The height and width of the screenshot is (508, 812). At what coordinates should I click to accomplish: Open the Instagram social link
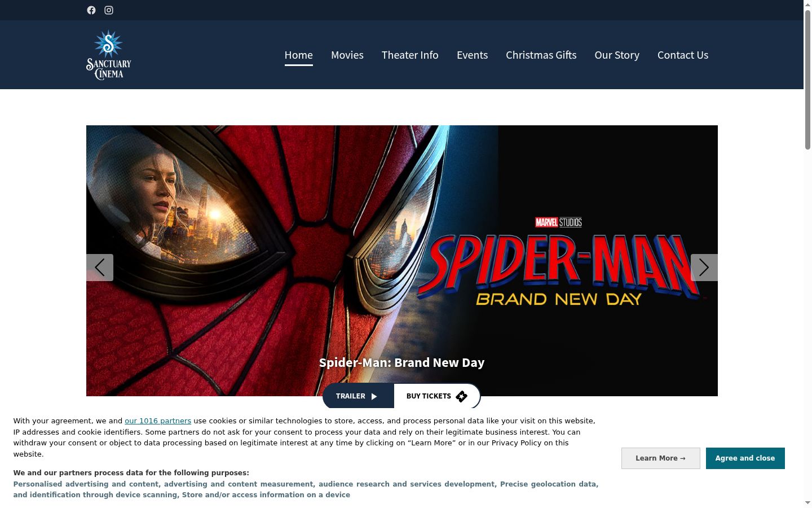(x=109, y=10)
